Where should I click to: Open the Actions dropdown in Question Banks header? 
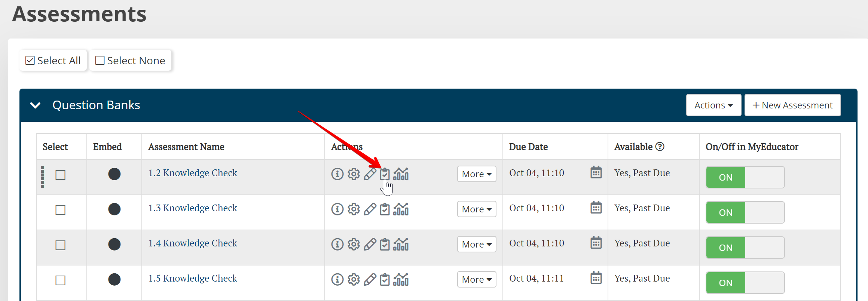coord(713,105)
